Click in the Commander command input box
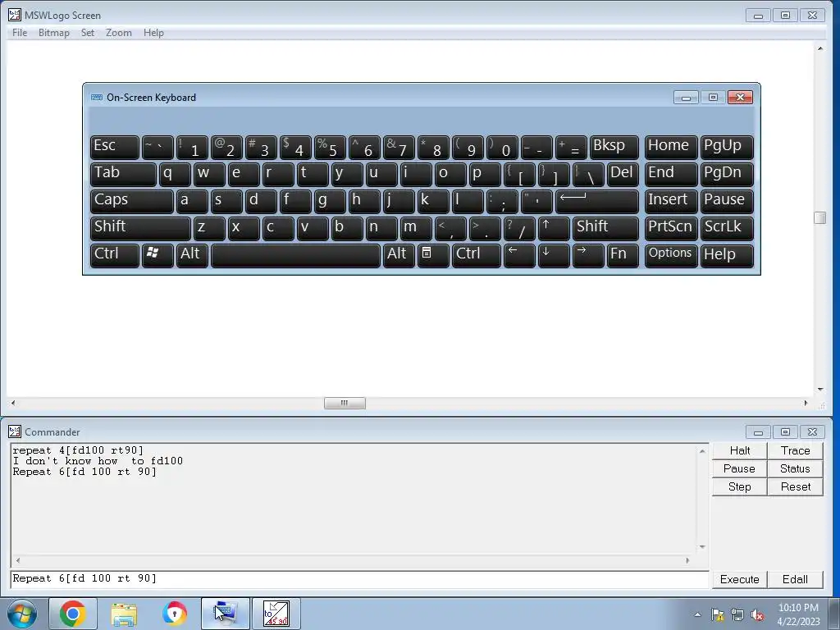Screen dimensions: 840x630 359,579
